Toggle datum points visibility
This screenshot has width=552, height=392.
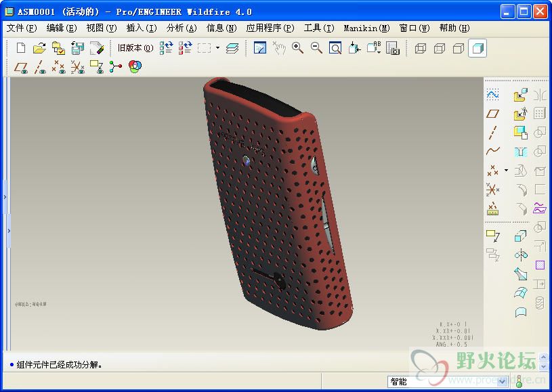tap(58, 67)
